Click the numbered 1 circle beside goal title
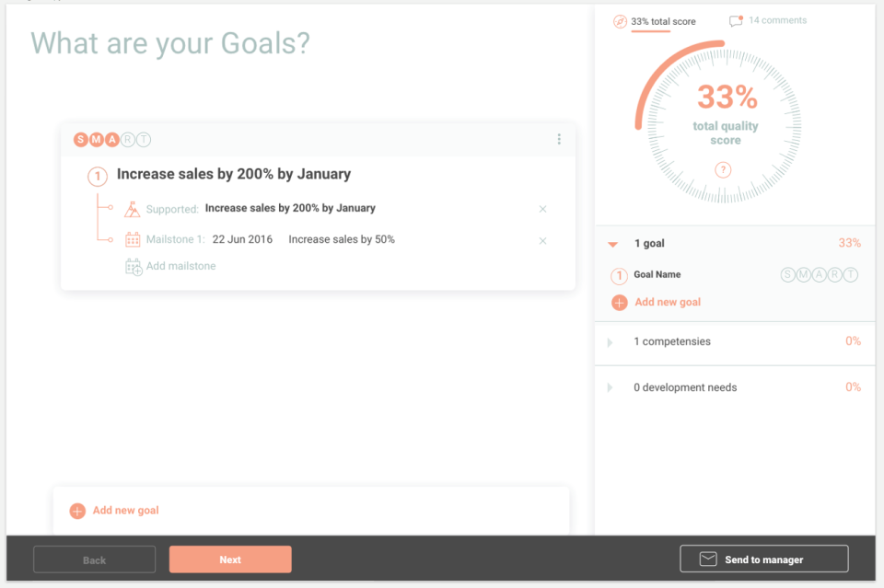Image resolution: width=884 pixels, height=588 pixels. [x=98, y=177]
